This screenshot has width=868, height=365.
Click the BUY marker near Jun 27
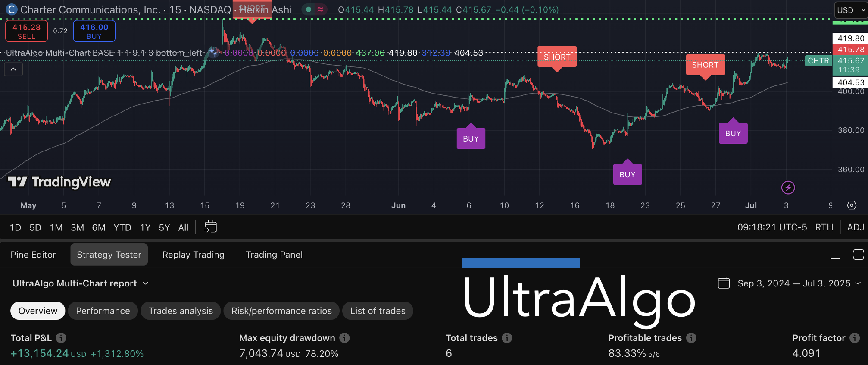pos(733,133)
